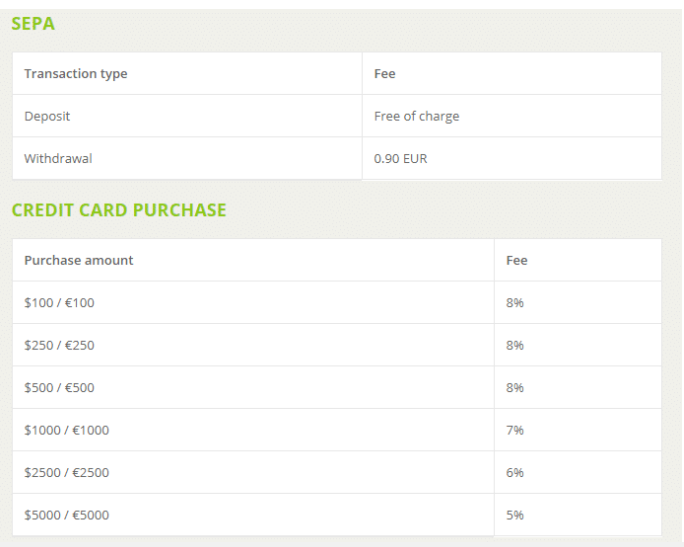684x547 pixels.
Task: Click the Fee header in the credit card table
Action: (x=517, y=260)
